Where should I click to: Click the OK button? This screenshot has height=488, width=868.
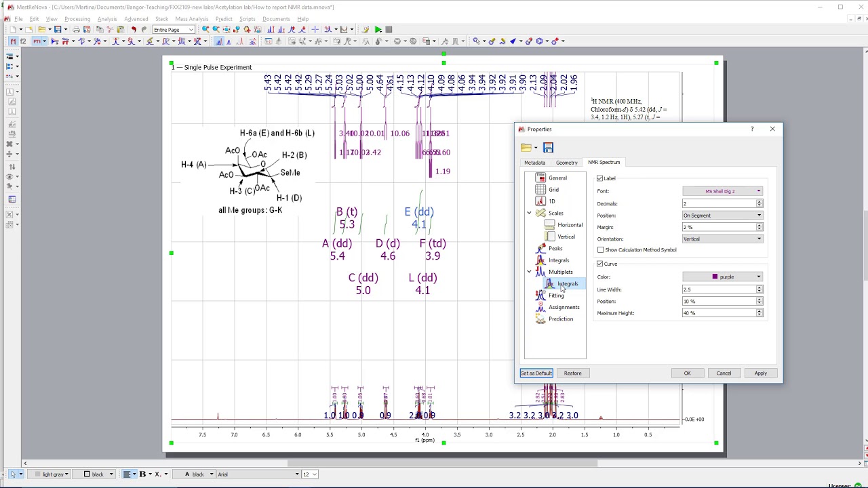(x=687, y=373)
